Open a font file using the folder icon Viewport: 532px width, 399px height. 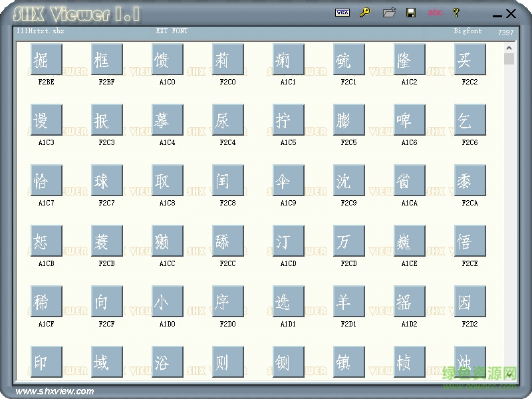coord(389,13)
